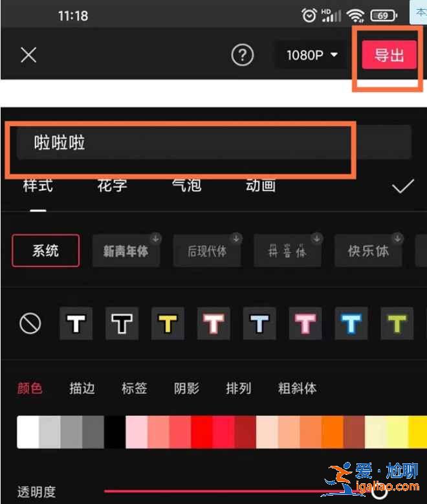Viewport: 427px width, 504px height.
Task: Check the Wi-Fi status icon
Action: click(355, 16)
